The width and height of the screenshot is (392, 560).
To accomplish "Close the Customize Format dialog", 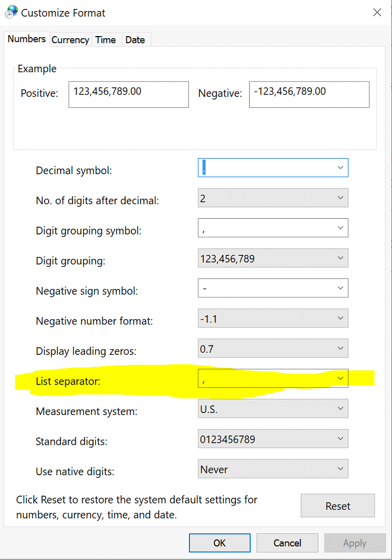I will point(377,13).
